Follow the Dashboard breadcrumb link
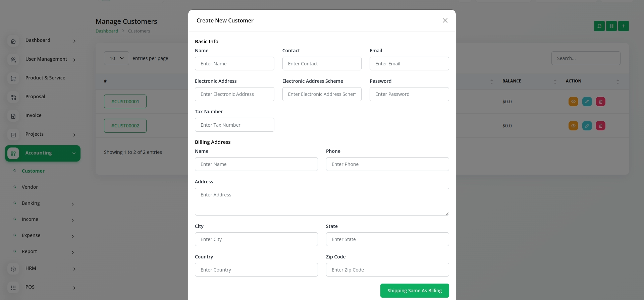 pos(107,31)
